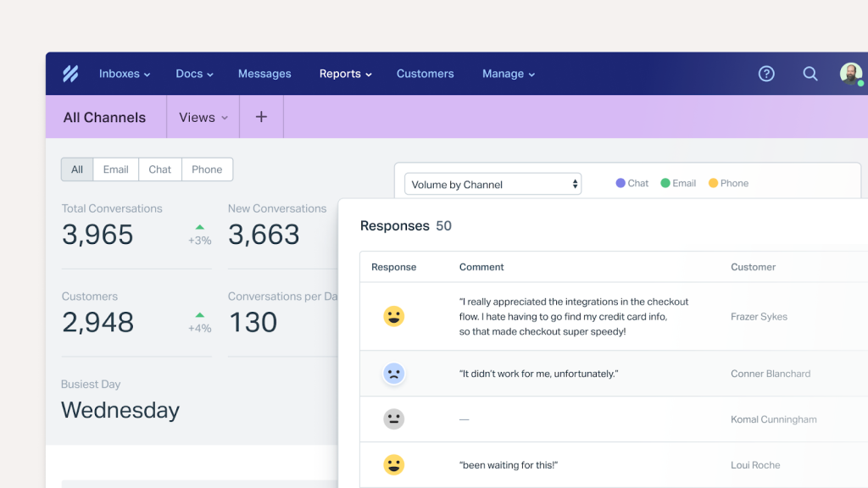This screenshot has height=488, width=868.
Task: Go to the Reports menu
Action: pyautogui.click(x=344, y=74)
